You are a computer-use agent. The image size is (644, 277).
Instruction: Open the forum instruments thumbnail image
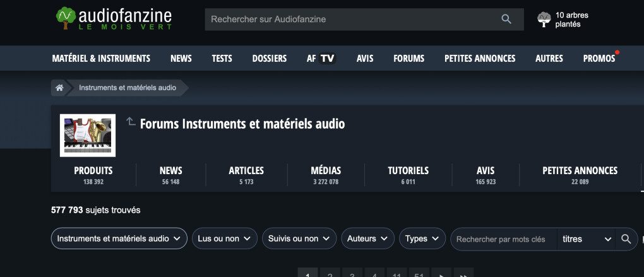click(x=88, y=136)
